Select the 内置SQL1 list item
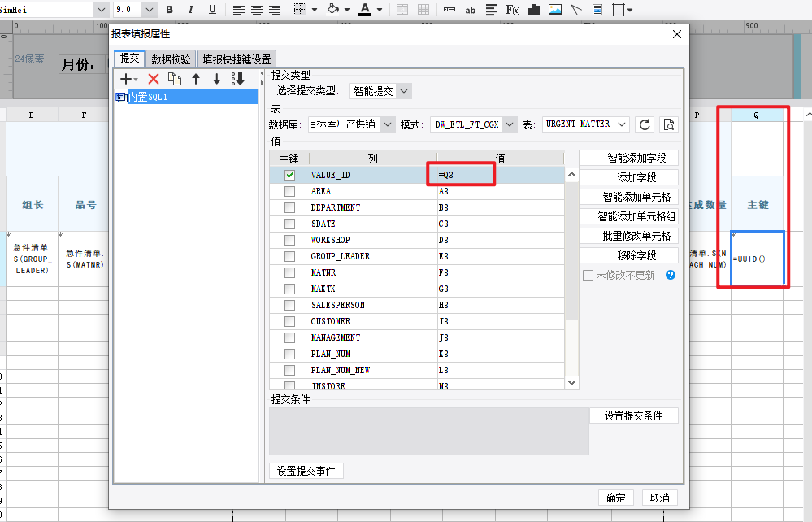Image resolution: width=812 pixels, height=522 pixels. tap(186, 97)
